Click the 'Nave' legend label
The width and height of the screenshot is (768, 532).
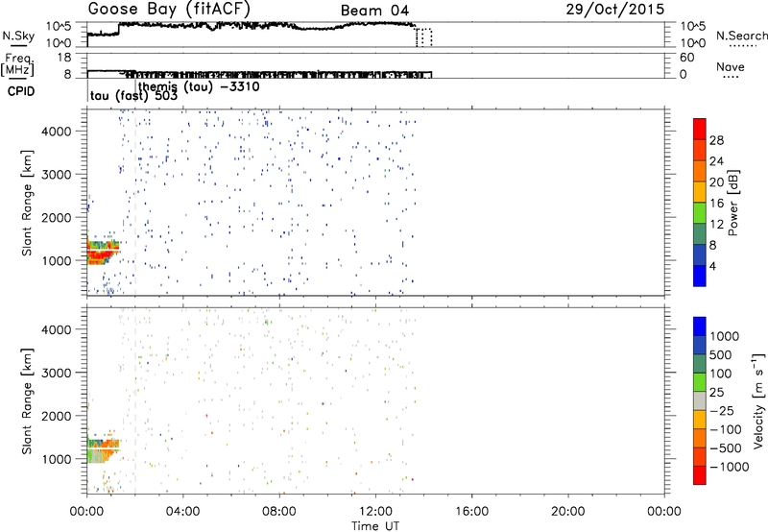pyautogui.click(x=731, y=66)
